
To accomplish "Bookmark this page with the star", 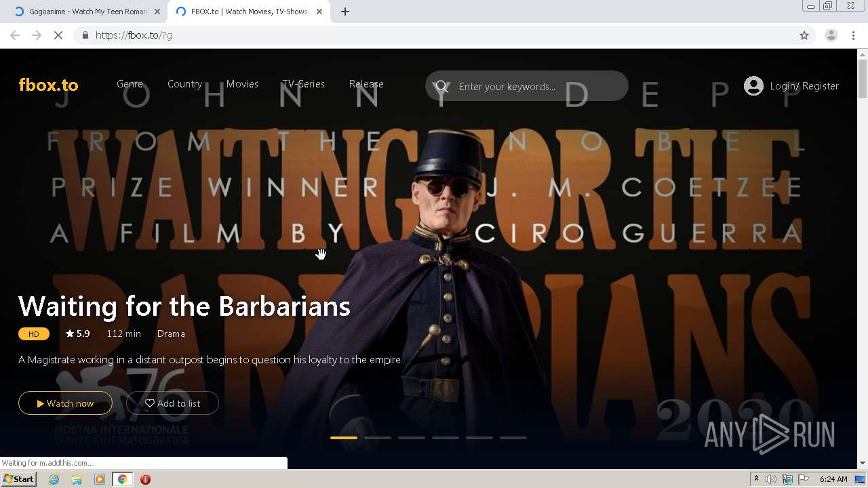I will coord(804,35).
